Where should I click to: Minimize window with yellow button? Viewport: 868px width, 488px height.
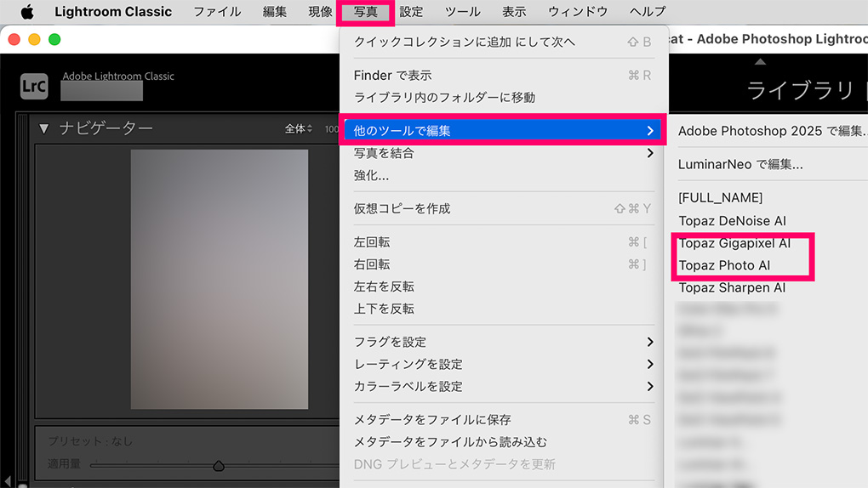[x=34, y=39]
